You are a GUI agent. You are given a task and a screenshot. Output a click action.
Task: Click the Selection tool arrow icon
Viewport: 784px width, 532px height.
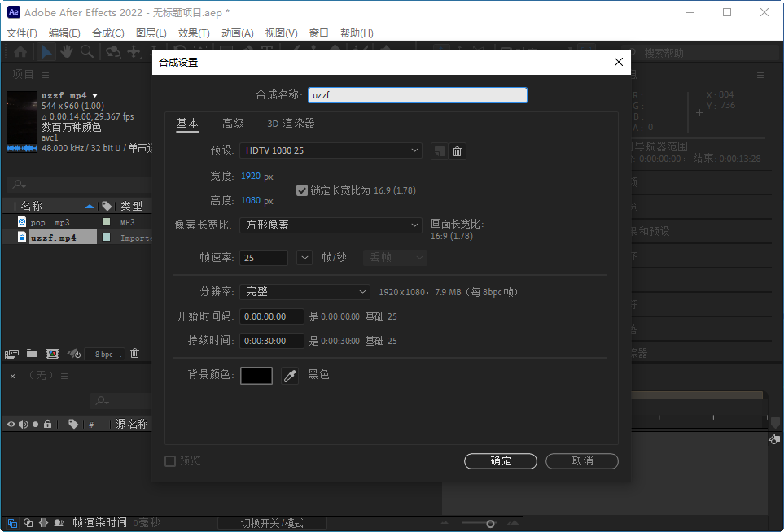pos(46,51)
